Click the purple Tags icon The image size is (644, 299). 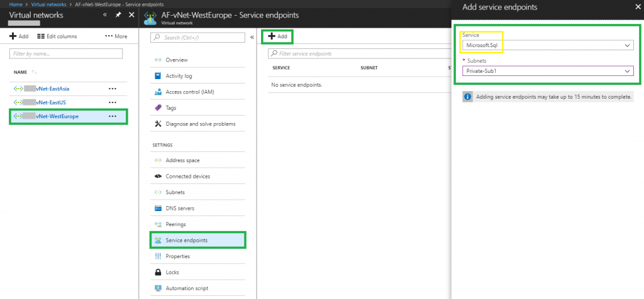click(158, 108)
